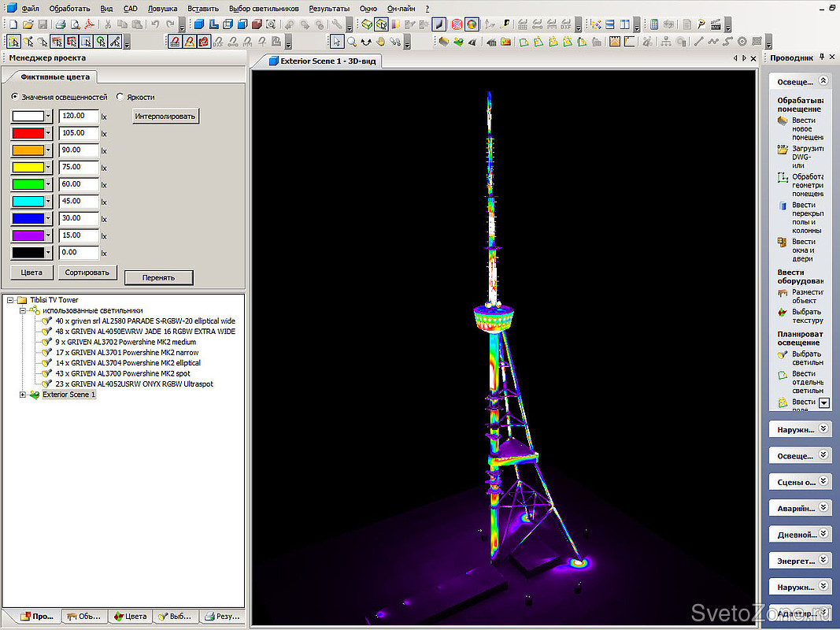
Task: Select the arrow pointer selection tool
Action: pyautogui.click(x=337, y=42)
